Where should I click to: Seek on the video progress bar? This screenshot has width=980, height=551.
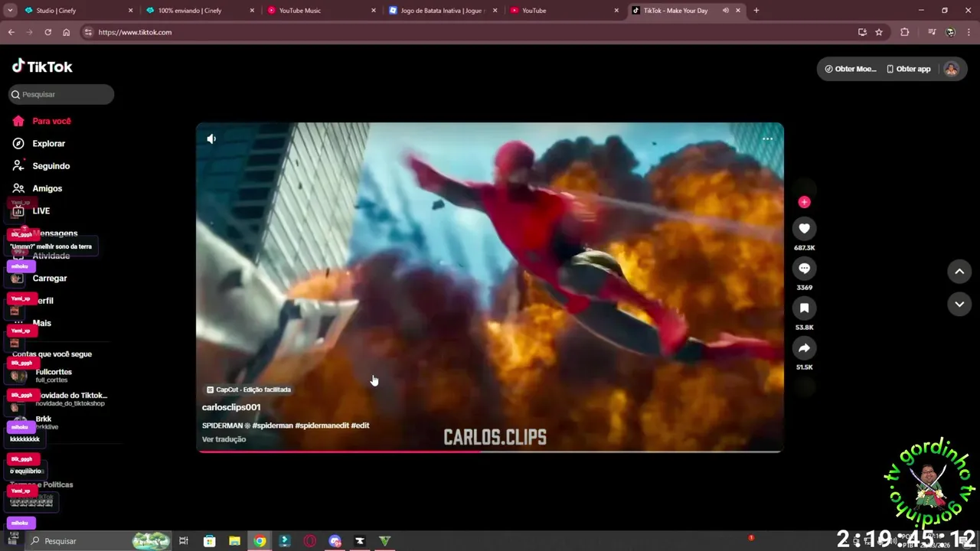coord(490,452)
